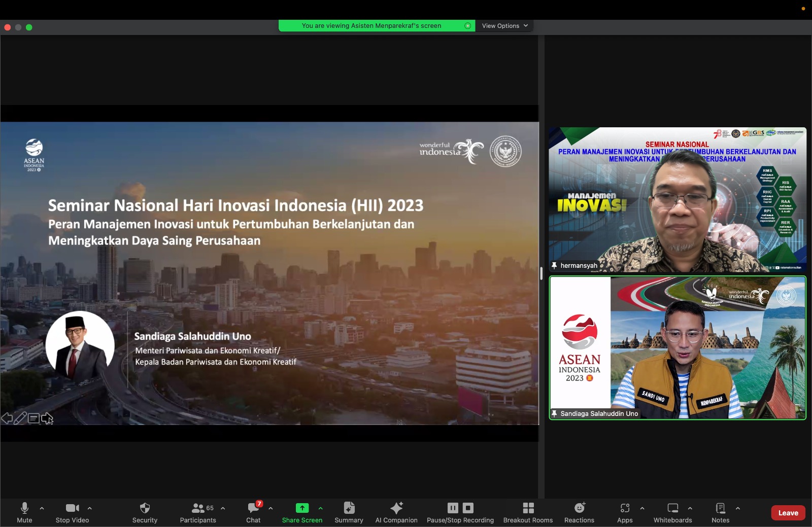Click orange recording indicator dot in menu bar

click(803, 9)
